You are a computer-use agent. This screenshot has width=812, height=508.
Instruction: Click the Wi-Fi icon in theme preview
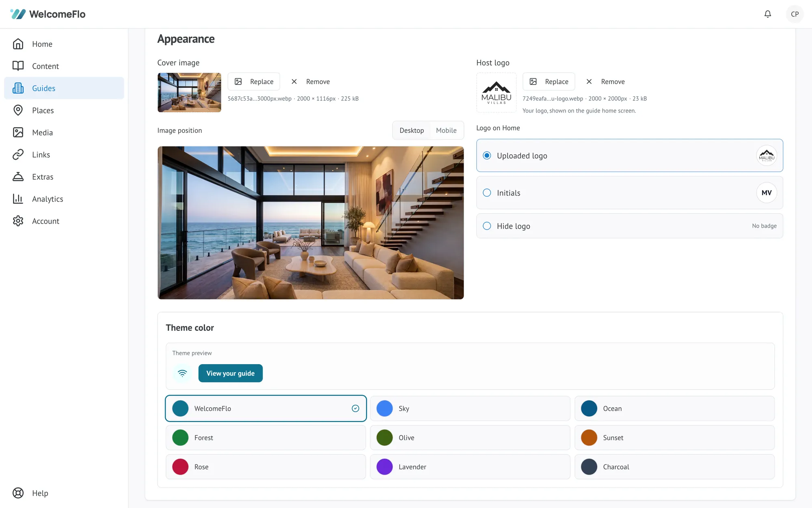pyautogui.click(x=182, y=373)
